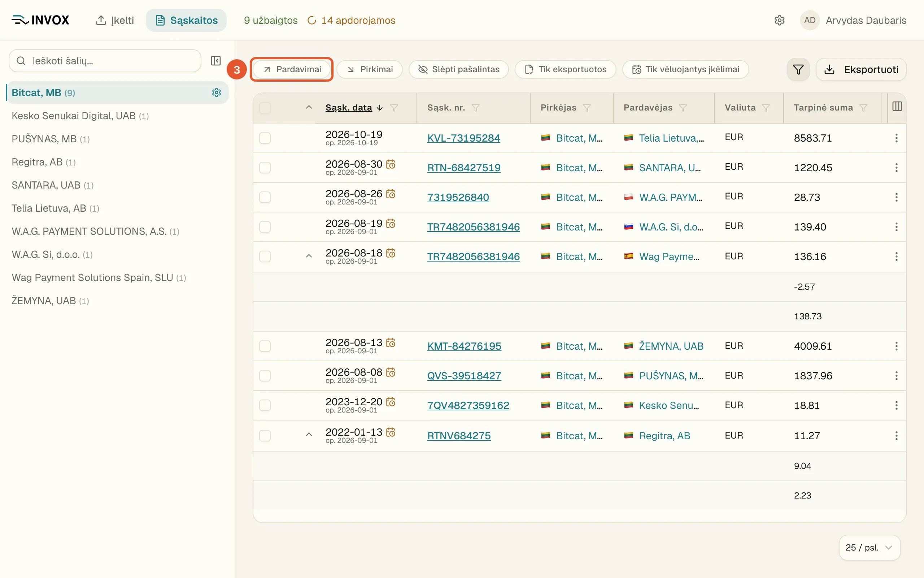Open seller Telia Lietuva link
Viewport: 924px width, 578px height.
tap(671, 138)
